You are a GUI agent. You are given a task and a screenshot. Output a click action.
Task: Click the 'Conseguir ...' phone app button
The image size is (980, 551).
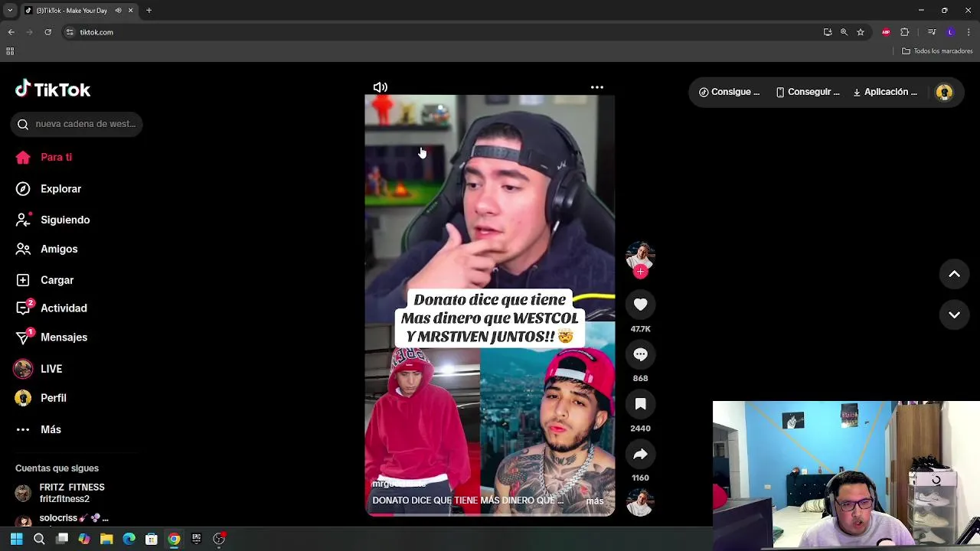click(807, 92)
